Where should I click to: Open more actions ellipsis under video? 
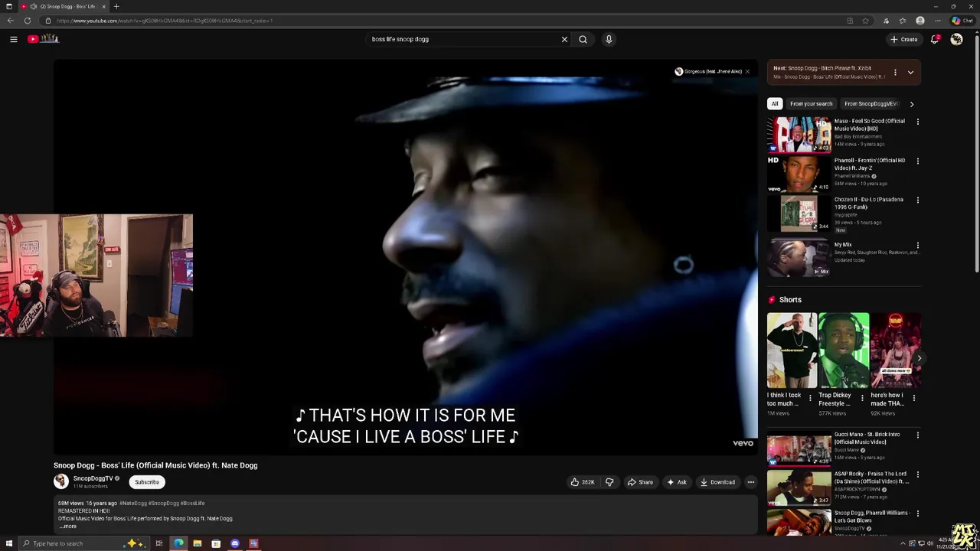(750, 482)
